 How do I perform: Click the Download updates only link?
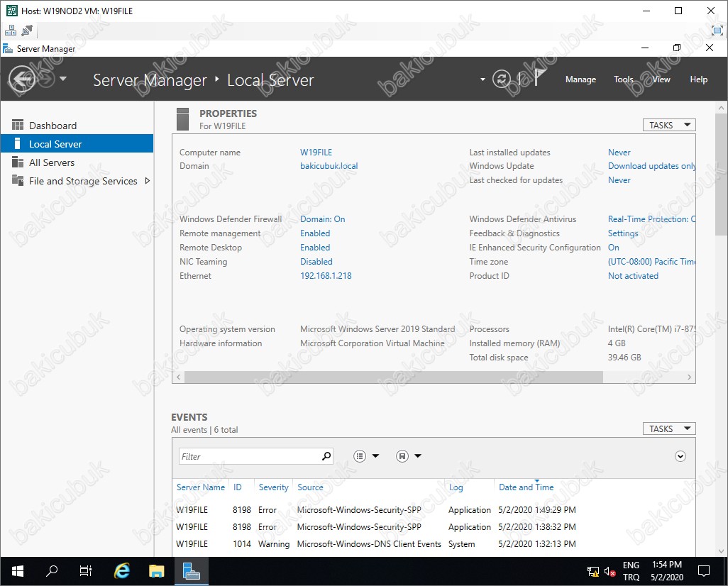[651, 166]
